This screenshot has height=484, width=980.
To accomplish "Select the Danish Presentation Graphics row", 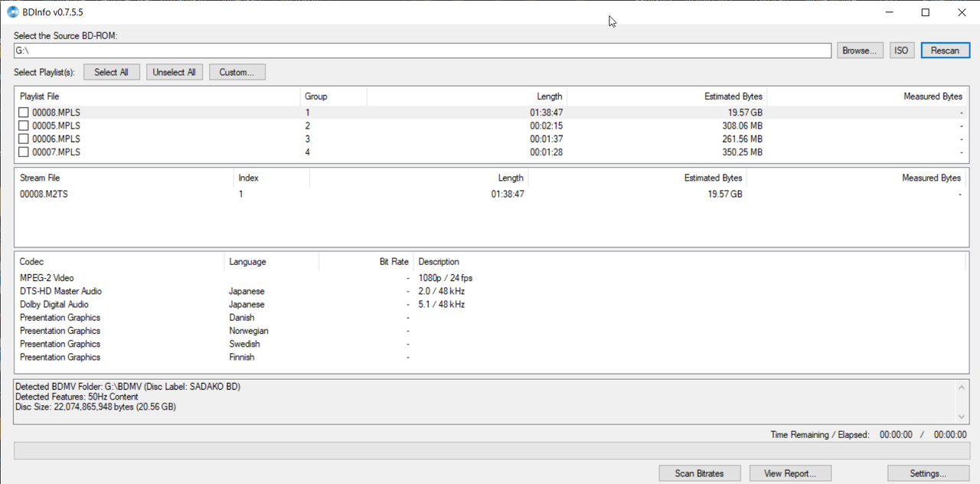I will coord(490,318).
